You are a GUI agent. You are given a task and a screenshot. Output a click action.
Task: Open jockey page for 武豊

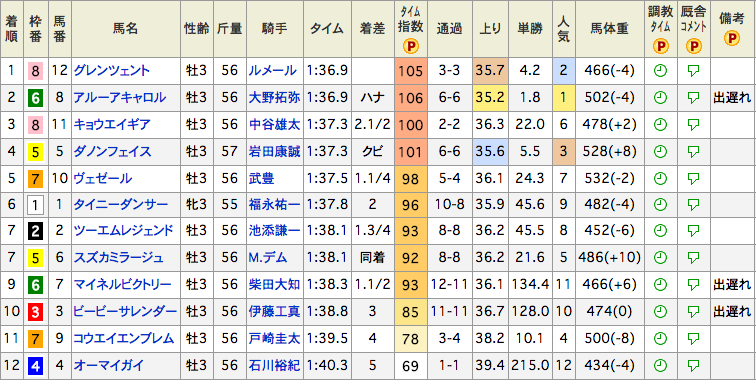[x=262, y=178]
